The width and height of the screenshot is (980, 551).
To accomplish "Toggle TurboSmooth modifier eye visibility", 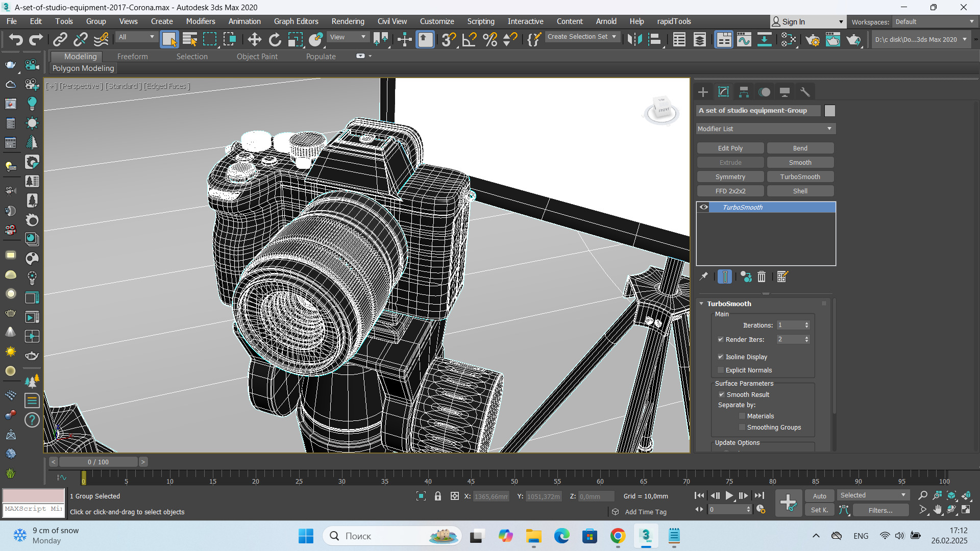I will point(704,207).
